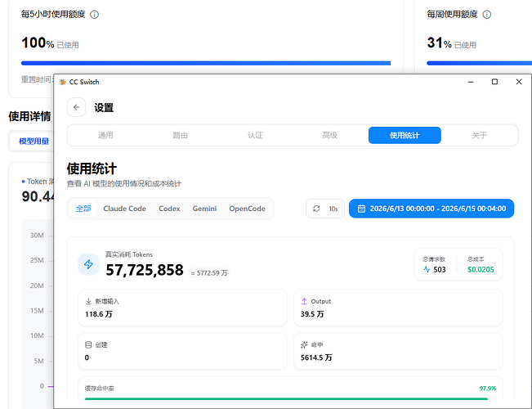Click the 100% 已使用 text

(50, 43)
